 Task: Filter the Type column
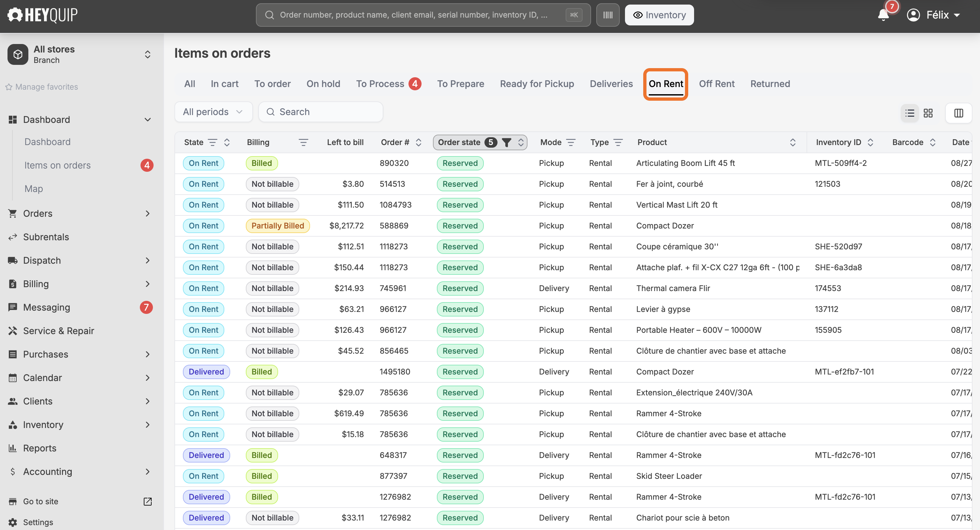pyautogui.click(x=618, y=142)
